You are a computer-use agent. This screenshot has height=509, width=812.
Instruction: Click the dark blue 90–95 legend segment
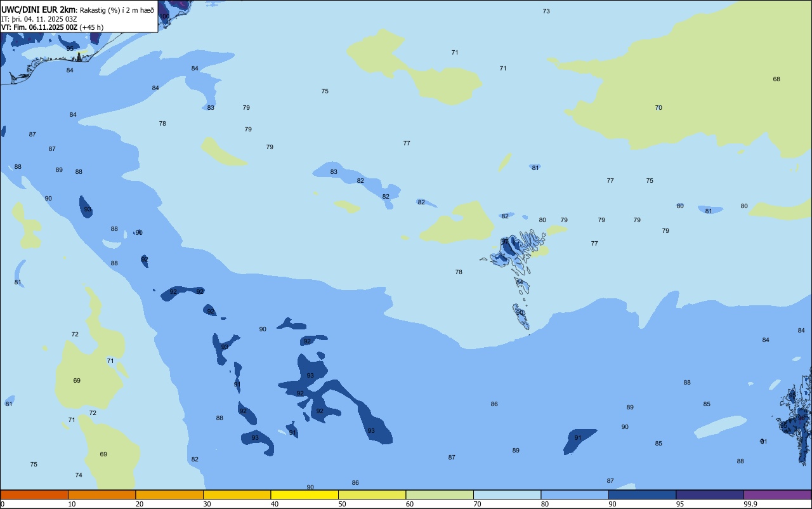click(642, 494)
